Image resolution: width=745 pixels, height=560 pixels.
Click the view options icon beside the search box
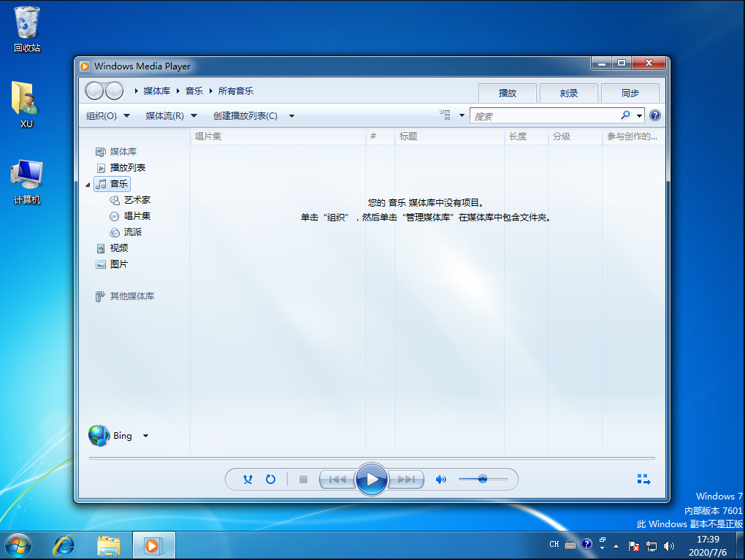point(448,115)
